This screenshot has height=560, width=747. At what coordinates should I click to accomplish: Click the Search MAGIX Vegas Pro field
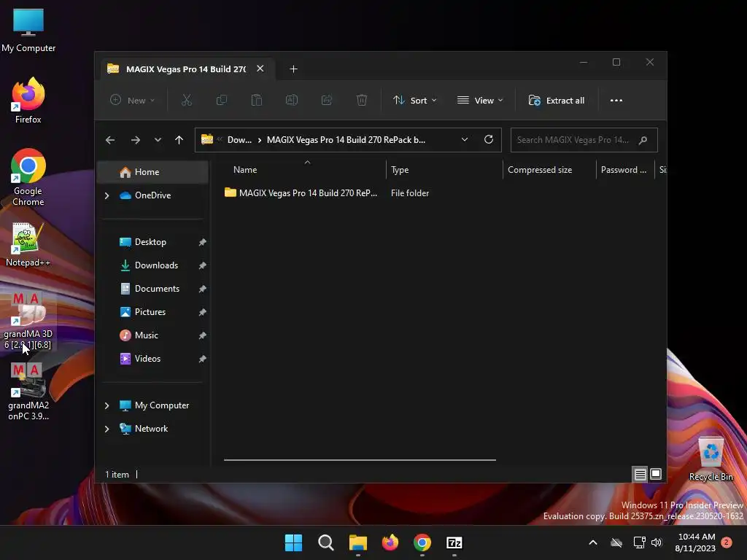(584, 140)
